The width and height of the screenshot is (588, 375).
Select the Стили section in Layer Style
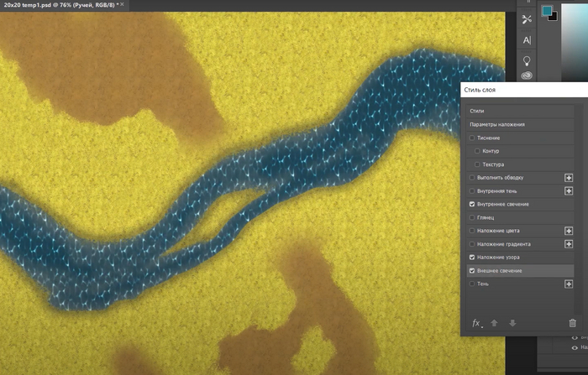click(520, 111)
